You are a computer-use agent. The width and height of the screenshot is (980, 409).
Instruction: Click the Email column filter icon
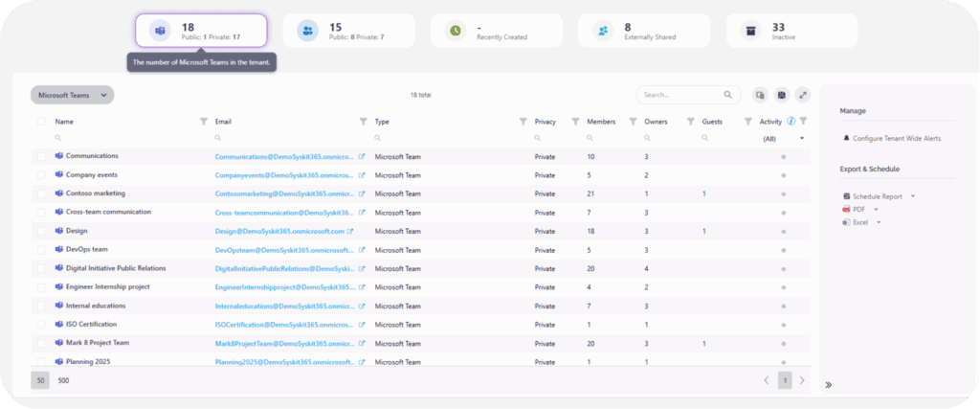363,122
